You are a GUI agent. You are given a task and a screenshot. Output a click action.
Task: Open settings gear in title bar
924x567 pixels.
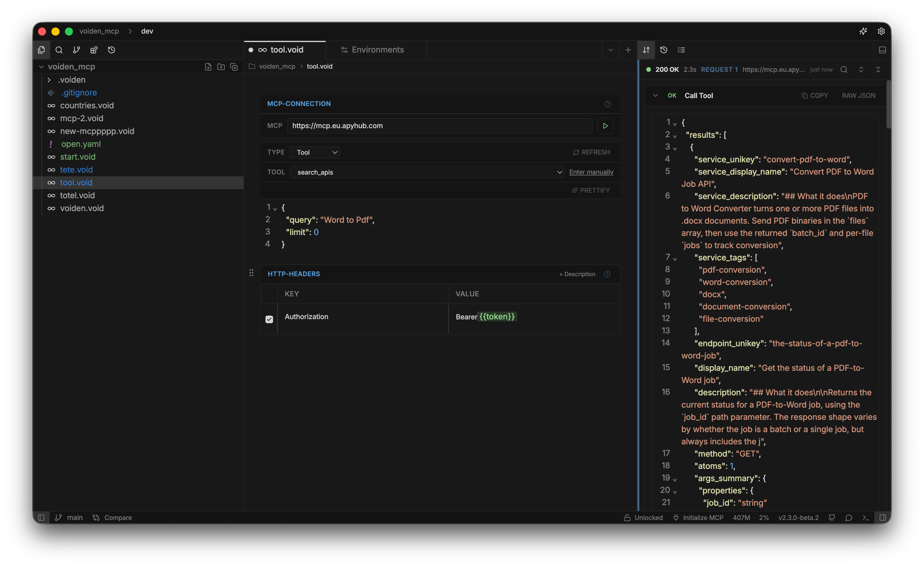tap(881, 31)
